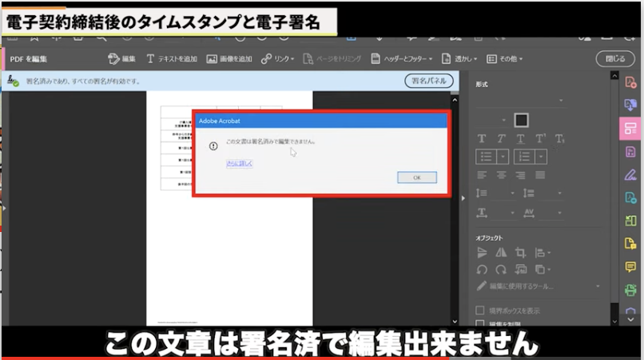Enable 境界ボックスを表示 checkbox
This screenshot has width=644, height=360.
pyautogui.click(x=480, y=310)
